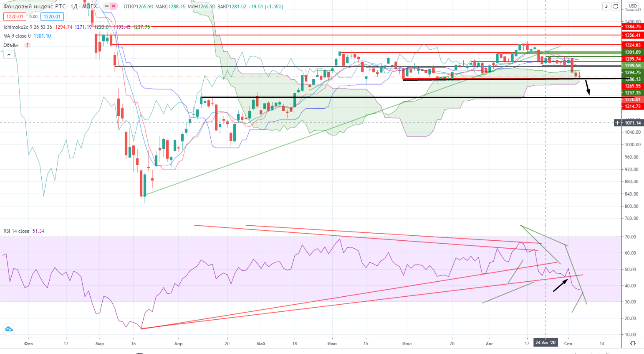This screenshot has width=644, height=354.
Task: Select the Объём volume indicator label
Action: (x=11, y=45)
